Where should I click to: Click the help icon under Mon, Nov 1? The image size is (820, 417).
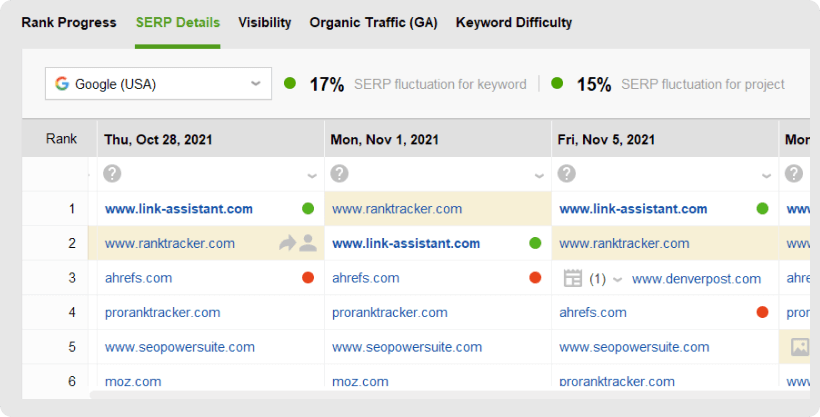pos(339,174)
